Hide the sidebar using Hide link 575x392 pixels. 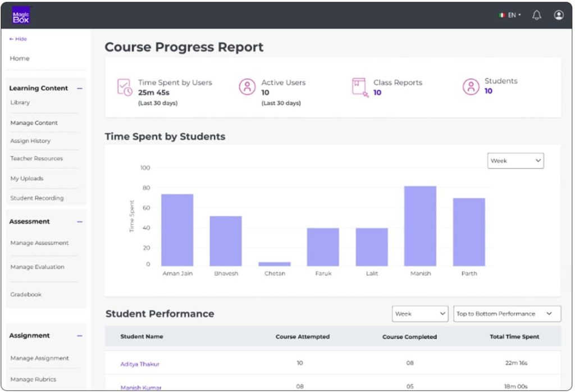tap(18, 39)
